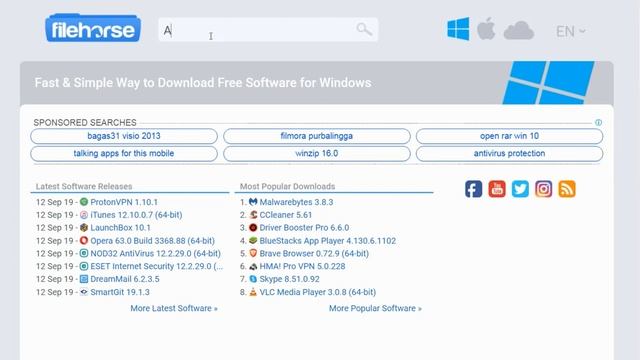Screen dimensions: 640x360
Task: Open the RSS feed icon
Action: tap(567, 189)
